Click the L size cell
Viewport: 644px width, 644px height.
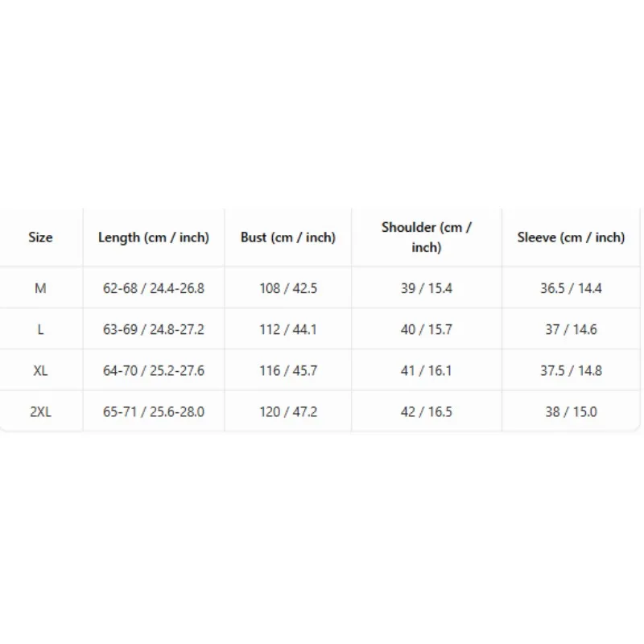coord(40,329)
